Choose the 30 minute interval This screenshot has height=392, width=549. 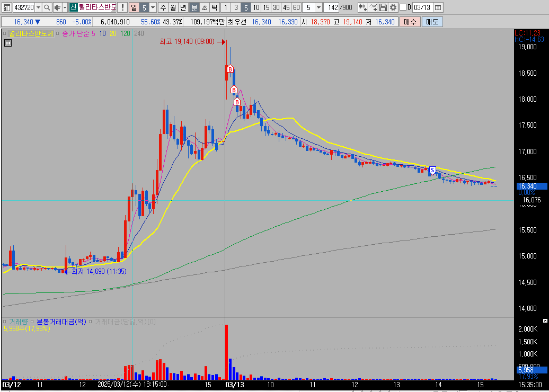276,7
